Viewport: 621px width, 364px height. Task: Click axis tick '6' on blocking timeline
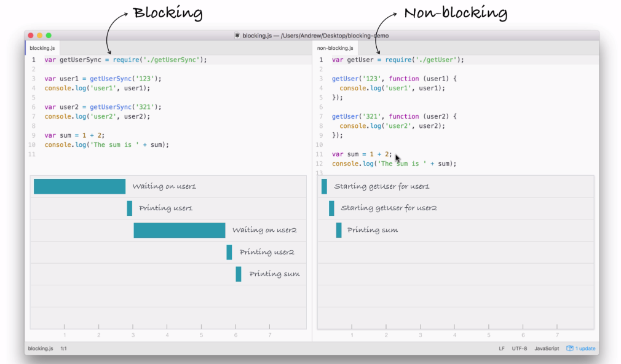pyautogui.click(x=235, y=335)
